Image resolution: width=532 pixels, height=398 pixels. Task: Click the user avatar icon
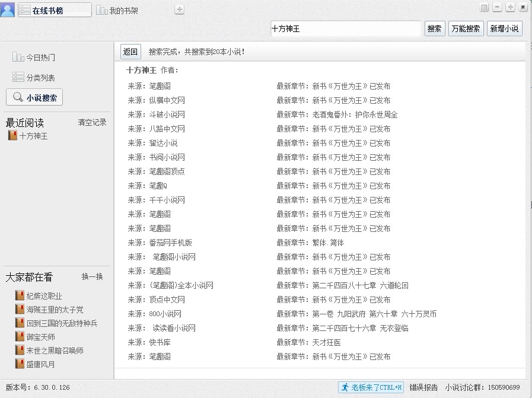point(7,10)
